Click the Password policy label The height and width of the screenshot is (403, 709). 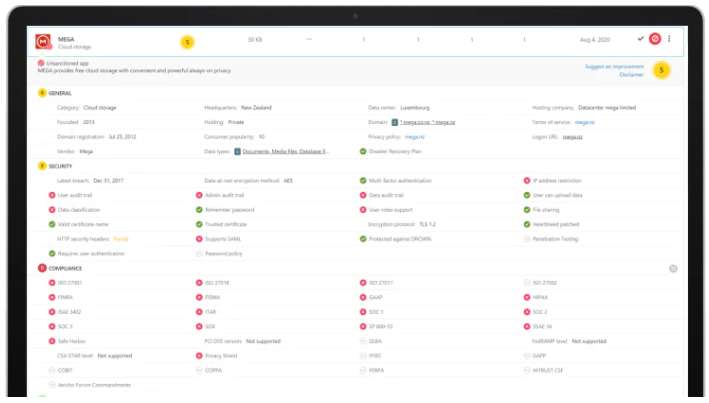[x=224, y=253]
